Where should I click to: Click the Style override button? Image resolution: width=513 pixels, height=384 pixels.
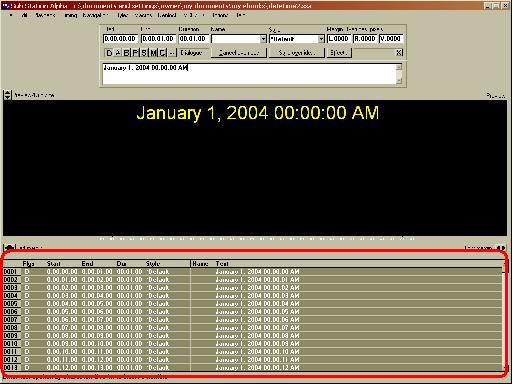(297, 53)
